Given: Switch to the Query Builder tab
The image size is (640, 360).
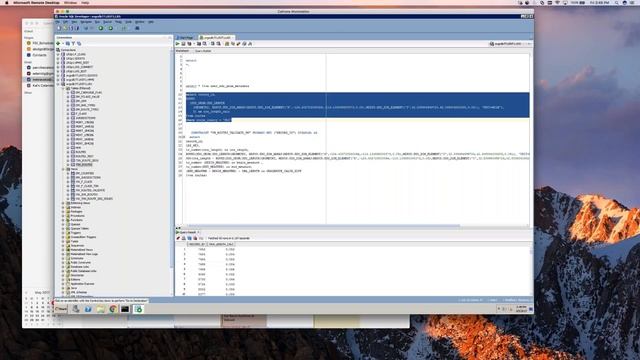Looking at the screenshot, I should [x=203, y=51].
